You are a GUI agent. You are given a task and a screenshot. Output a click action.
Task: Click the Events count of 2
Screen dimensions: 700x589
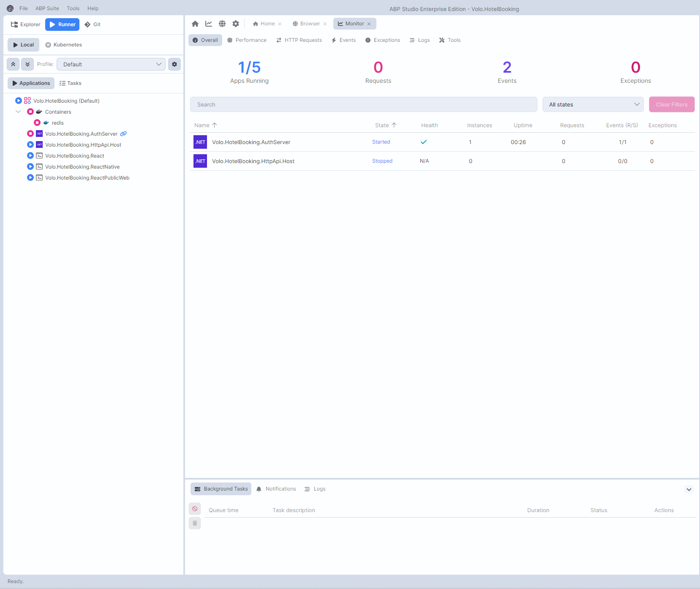click(507, 67)
